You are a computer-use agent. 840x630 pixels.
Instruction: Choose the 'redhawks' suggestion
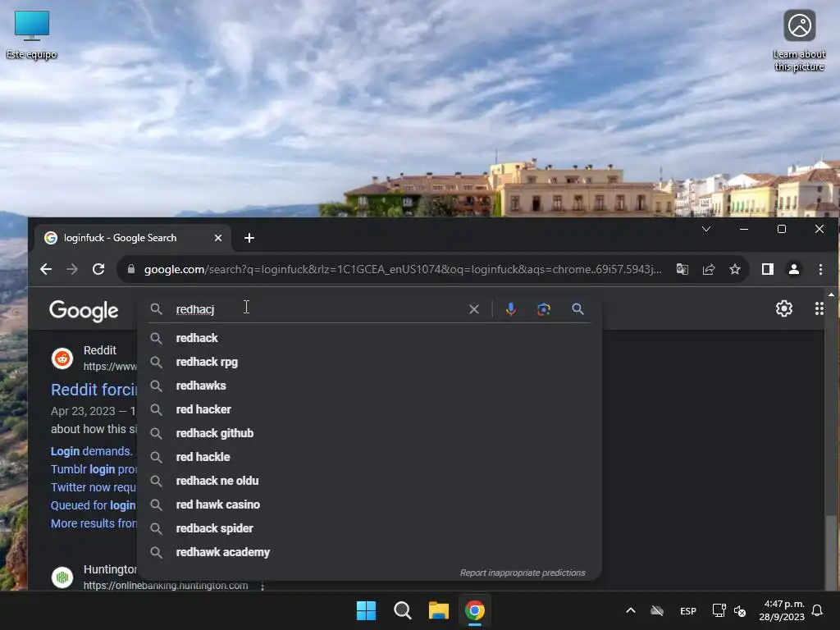click(370, 386)
